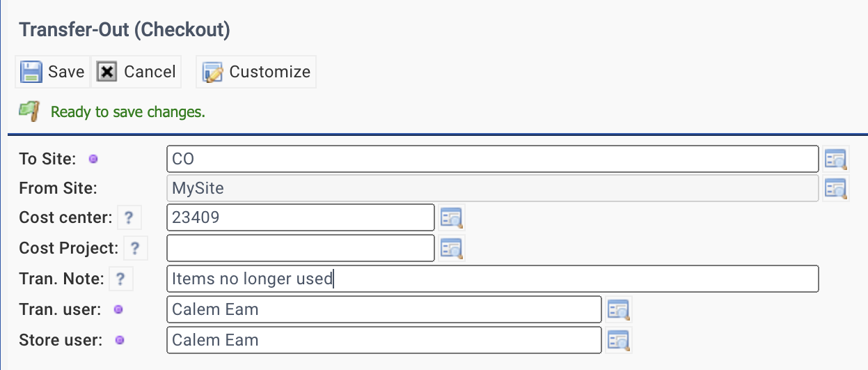Image resolution: width=868 pixels, height=370 pixels.
Task: Click the green flag status icon
Action: (x=29, y=111)
